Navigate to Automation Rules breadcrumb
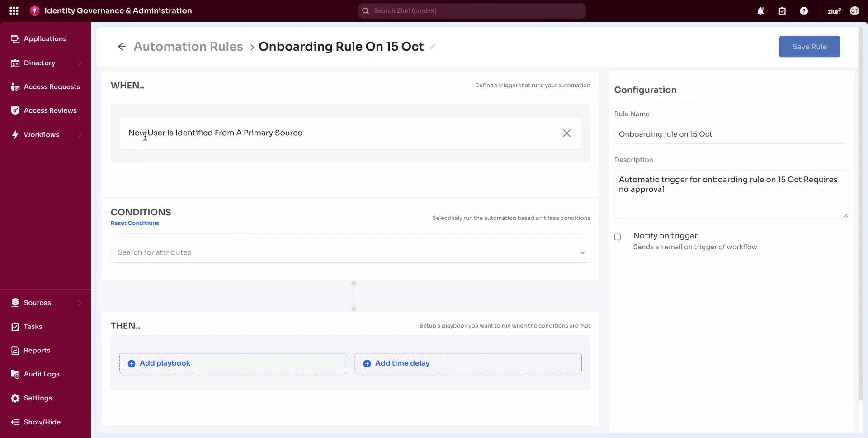868x438 pixels. [x=188, y=46]
